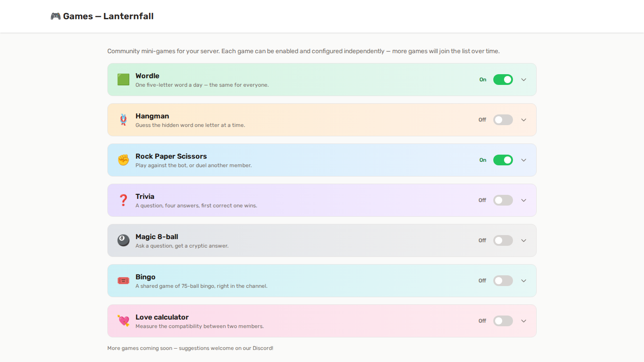Enable the Magic 8-ball toggle
The image size is (644, 362).
503,240
